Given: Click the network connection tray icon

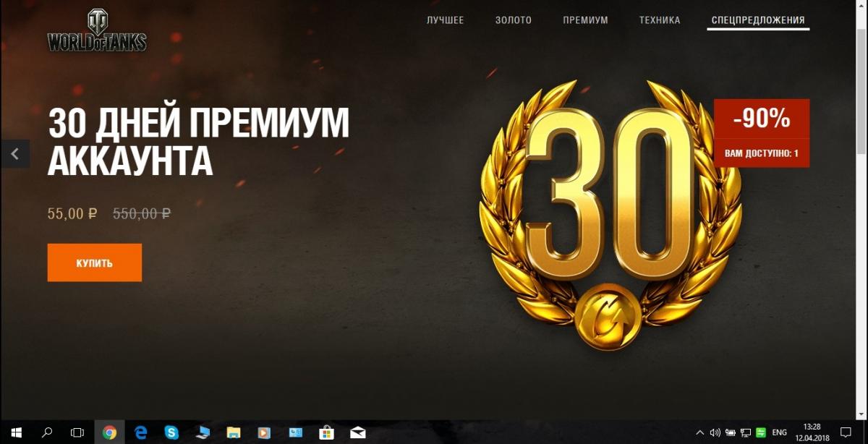Looking at the screenshot, I should pyautogui.click(x=746, y=432).
